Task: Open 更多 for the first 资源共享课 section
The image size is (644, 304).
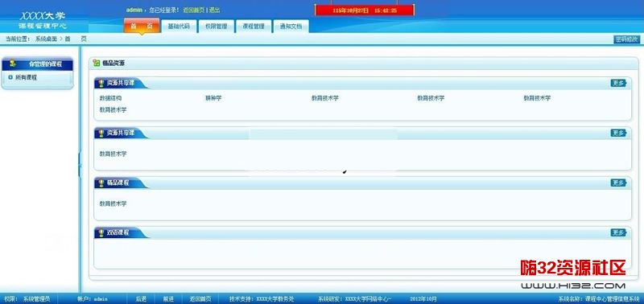Action: pos(618,83)
